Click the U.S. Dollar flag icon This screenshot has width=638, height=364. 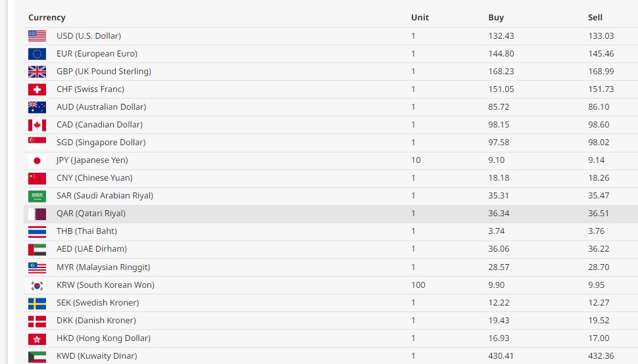tap(37, 36)
